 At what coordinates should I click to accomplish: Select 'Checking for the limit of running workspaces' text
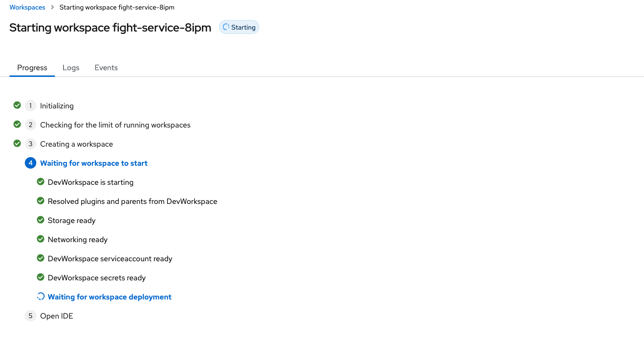point(115,125)
